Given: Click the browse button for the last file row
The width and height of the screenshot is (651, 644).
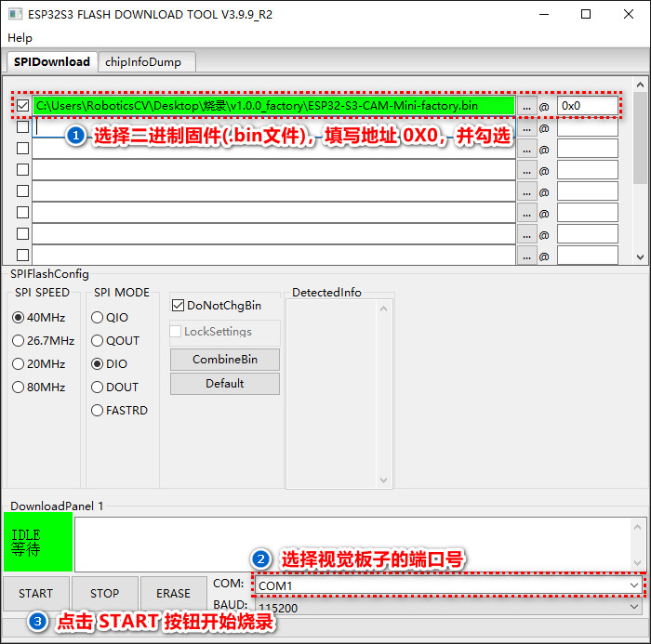Looking at the screenshot, I should coord(526,256).
